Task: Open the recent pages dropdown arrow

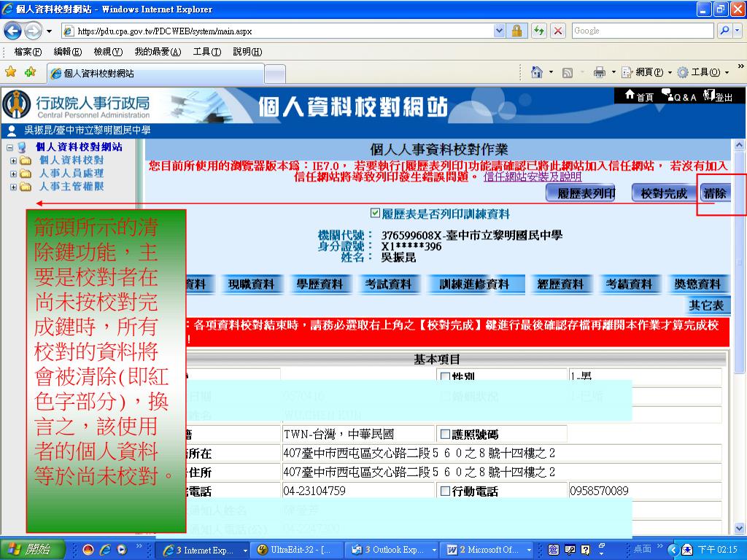Action: click(x=49, y=31)
